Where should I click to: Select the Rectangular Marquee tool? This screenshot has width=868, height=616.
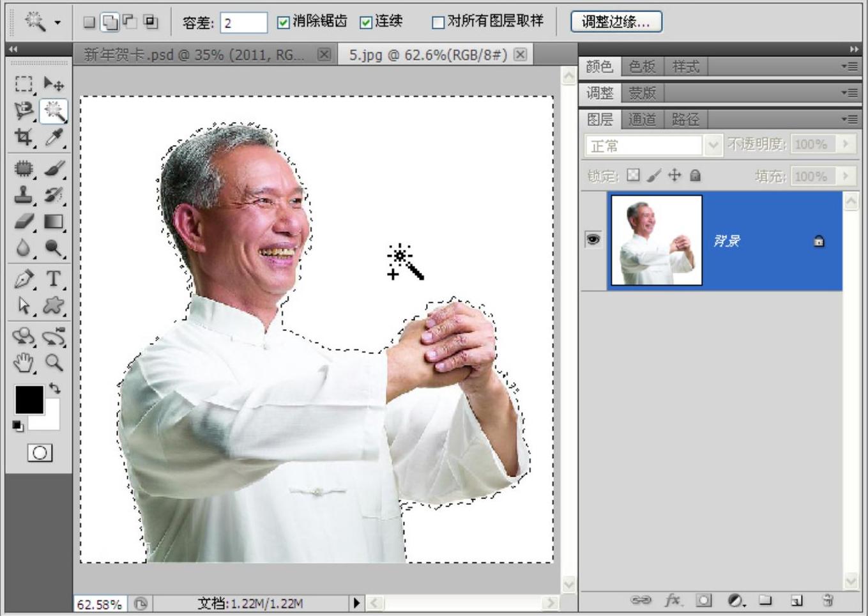point(24,84)
